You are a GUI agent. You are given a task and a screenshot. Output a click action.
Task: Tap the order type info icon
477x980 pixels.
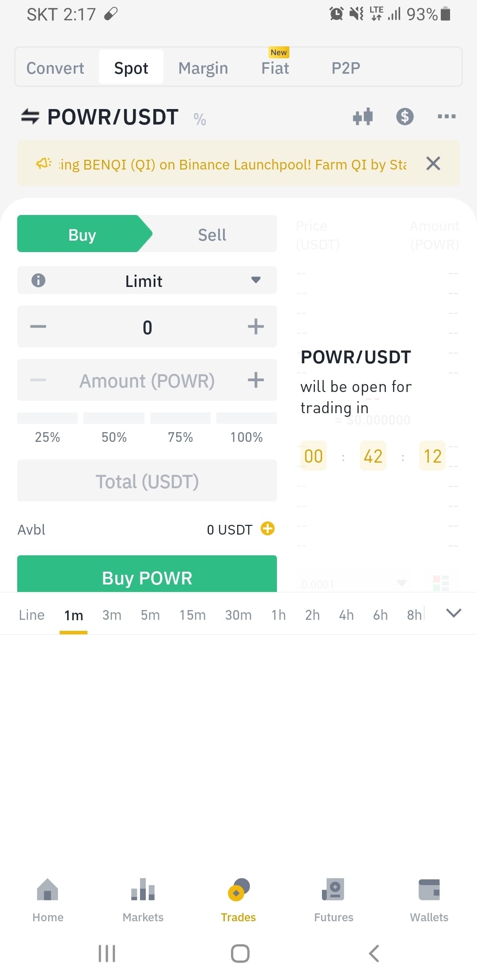click(x=38, y=280)
